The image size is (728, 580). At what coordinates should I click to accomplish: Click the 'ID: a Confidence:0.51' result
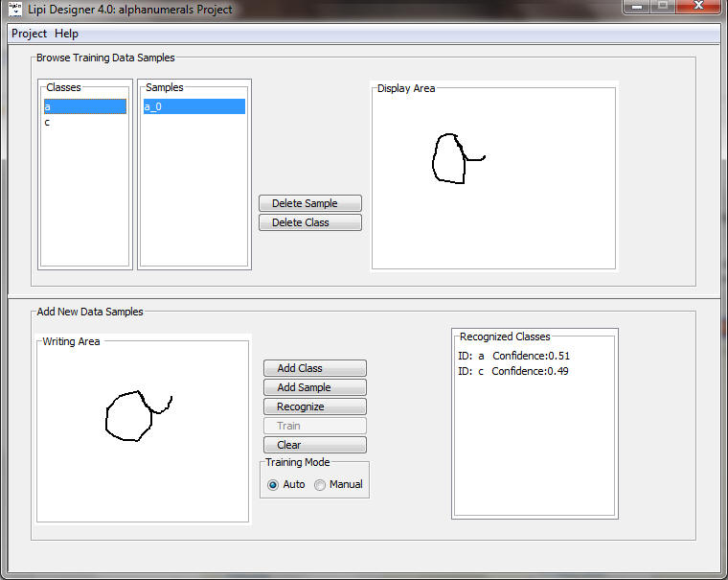tap(515, 357)
